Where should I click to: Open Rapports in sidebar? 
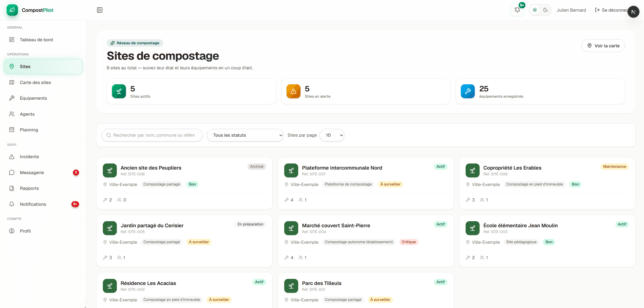point(43,188)
